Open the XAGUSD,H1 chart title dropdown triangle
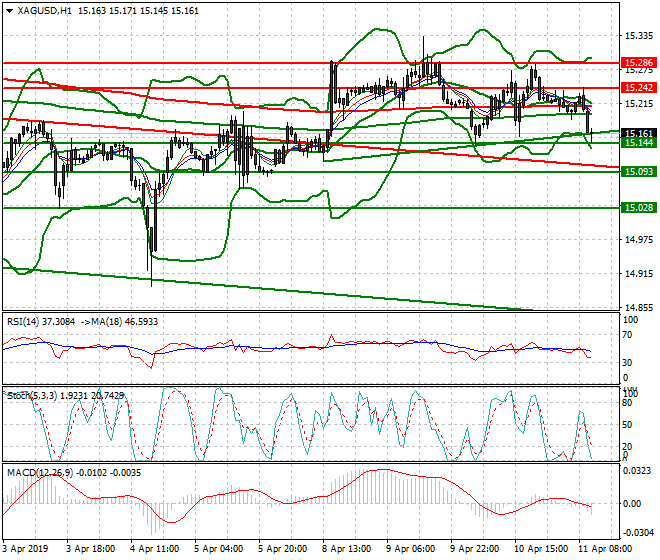Viewport: 660px width, 560px height. (x=9, y=11)
